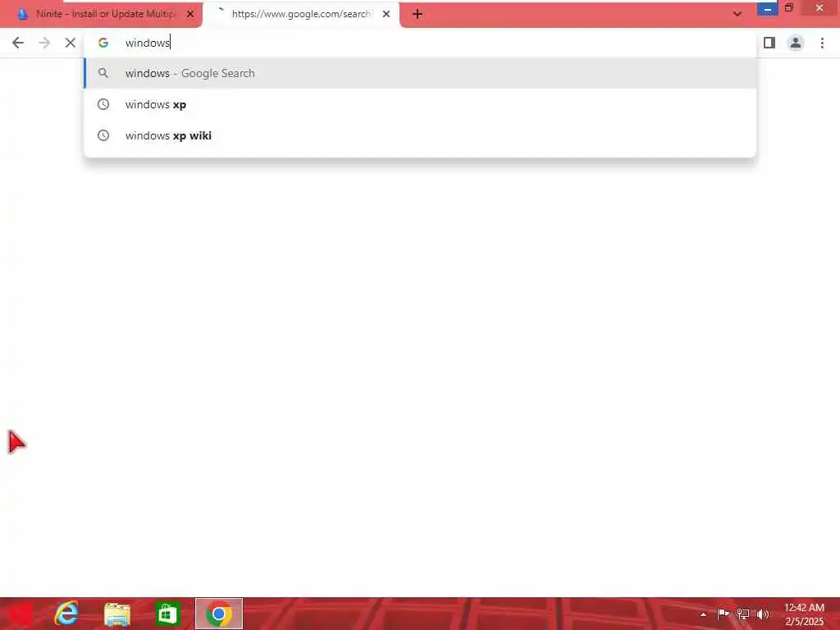Stop loading the page
This screenshot has width=840, height=630.
point(71,43)
